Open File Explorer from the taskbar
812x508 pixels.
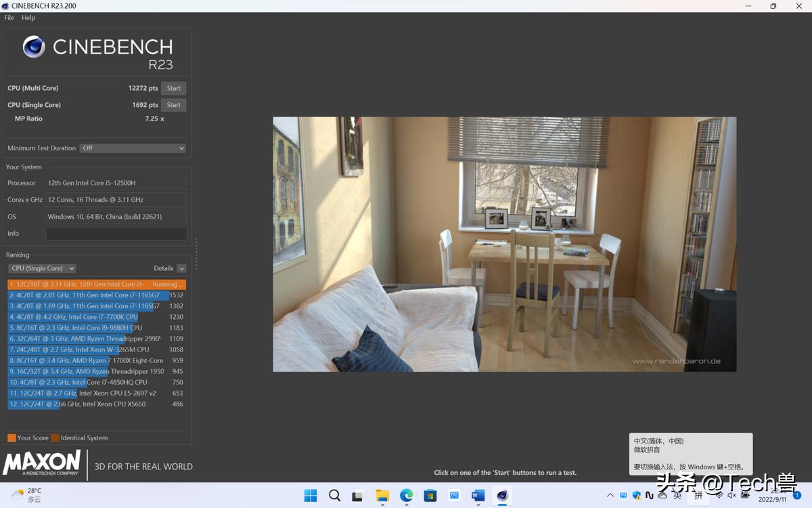(x=382, y=496)
